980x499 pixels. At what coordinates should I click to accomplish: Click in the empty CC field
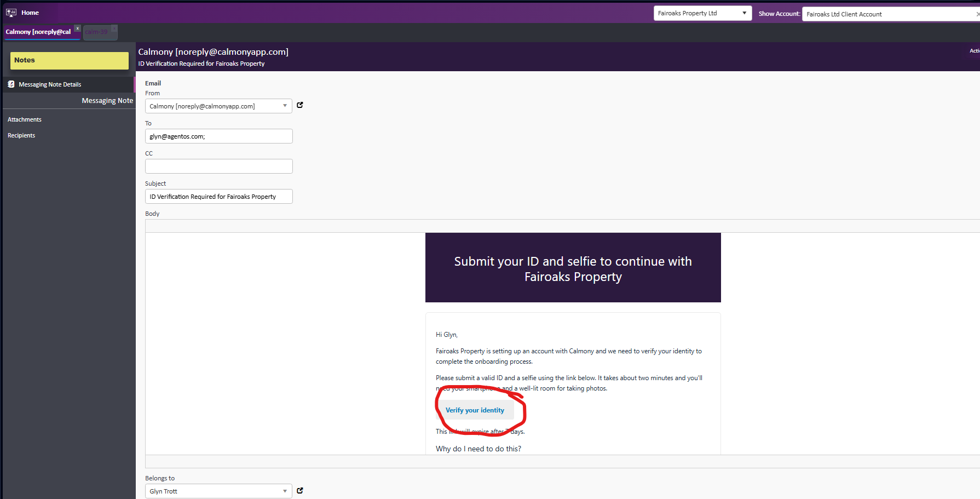point(218,167)
